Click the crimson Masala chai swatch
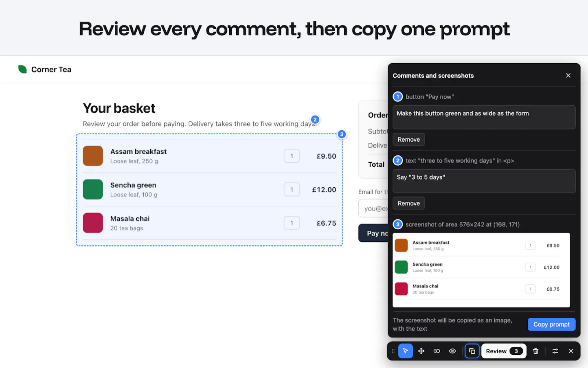The width and height of the screenshot is (588, 368). (x=93, y=223)
